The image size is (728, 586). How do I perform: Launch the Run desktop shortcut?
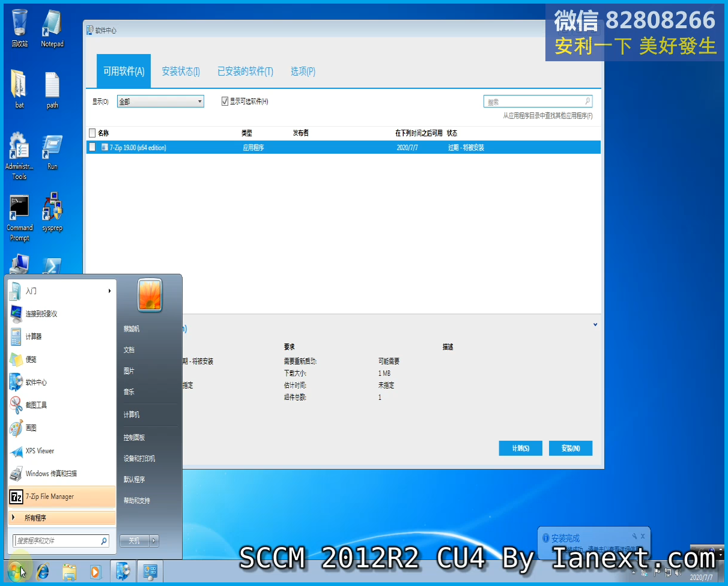point(52,151)
